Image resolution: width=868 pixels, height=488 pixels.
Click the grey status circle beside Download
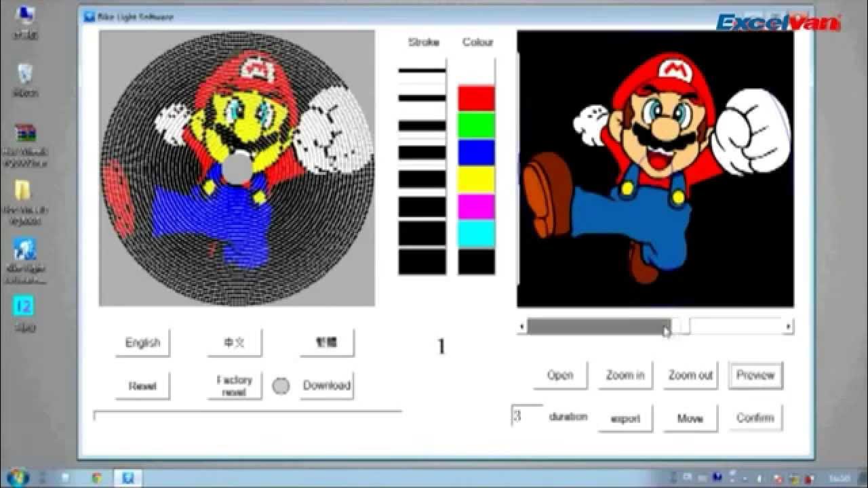click(x=281, y=386)
